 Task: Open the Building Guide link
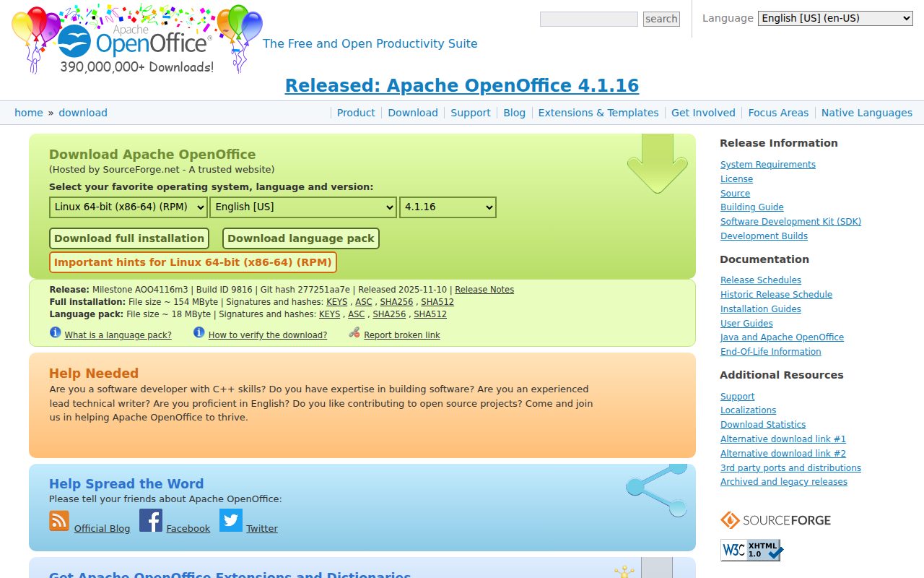coord(751,207)
